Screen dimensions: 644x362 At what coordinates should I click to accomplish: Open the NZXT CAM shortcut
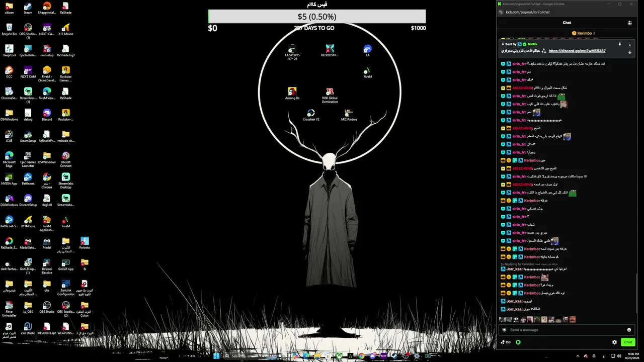pos(28,72)
